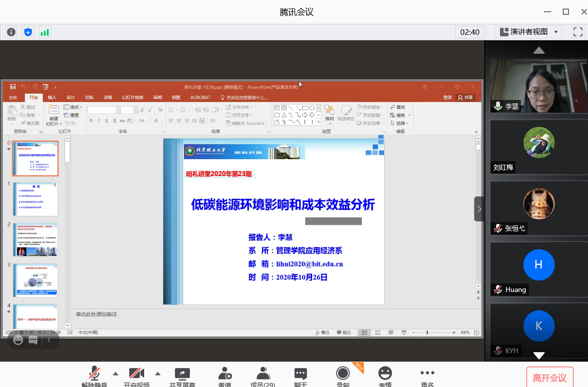Check the green network signal icon
588x387 pixels.
(x=45, y=32)
